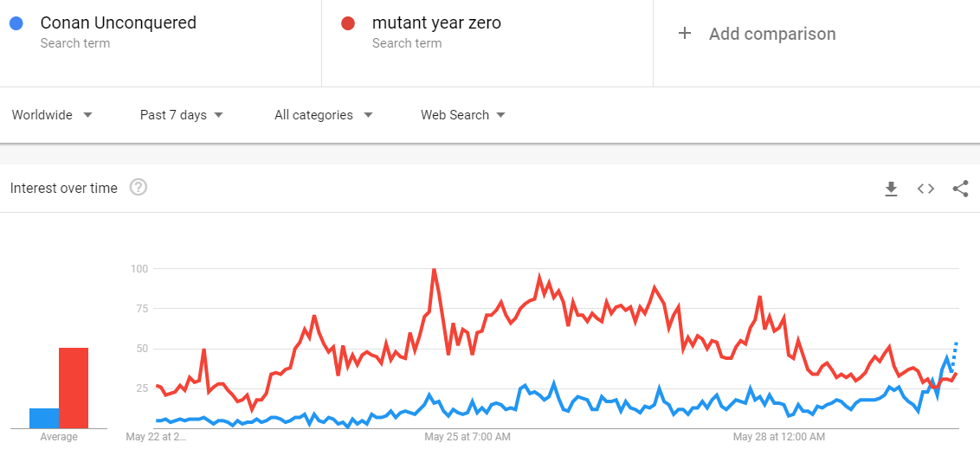Change the Web Search type dropdown
980x462 pixels.
click(463, 115)
